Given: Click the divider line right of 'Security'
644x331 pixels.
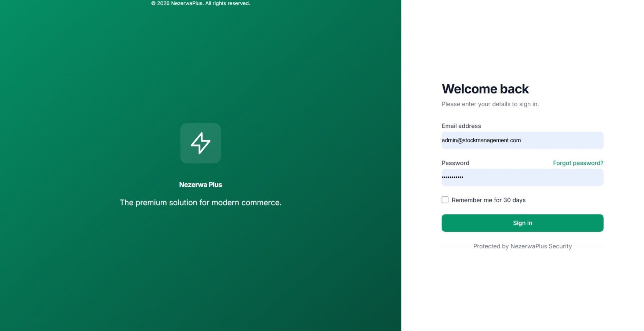Looking at the screenshot, I should click(x=589, y=246).
